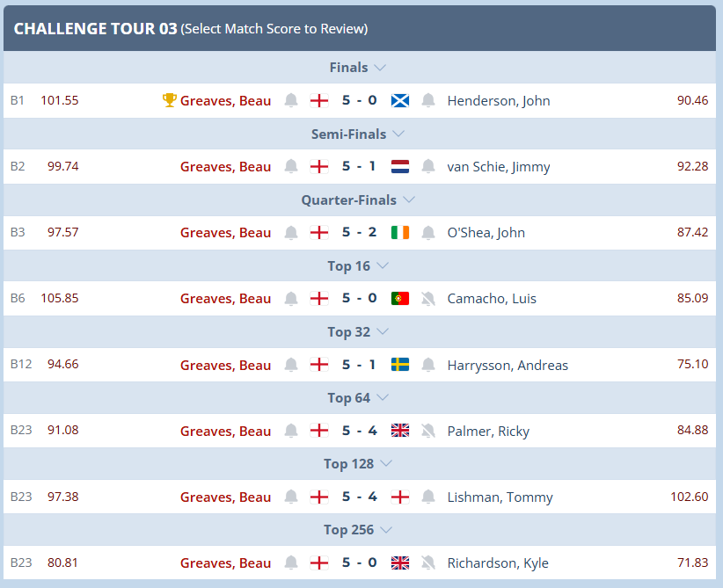Image resolution: width=723 pixels, height=588 pixels.
Task: Select the Top 32 round header
Action: (x=348, y=331)
